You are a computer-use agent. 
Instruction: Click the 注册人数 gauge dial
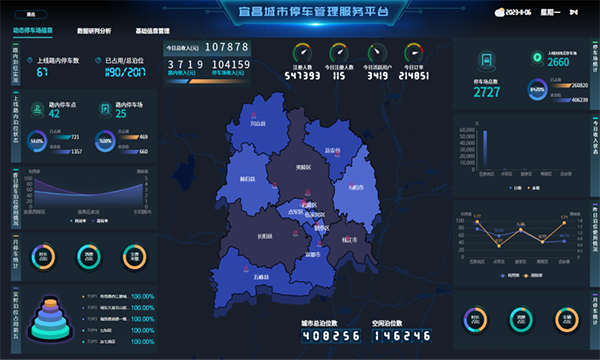pyautogui.click(x=302, y=53)
